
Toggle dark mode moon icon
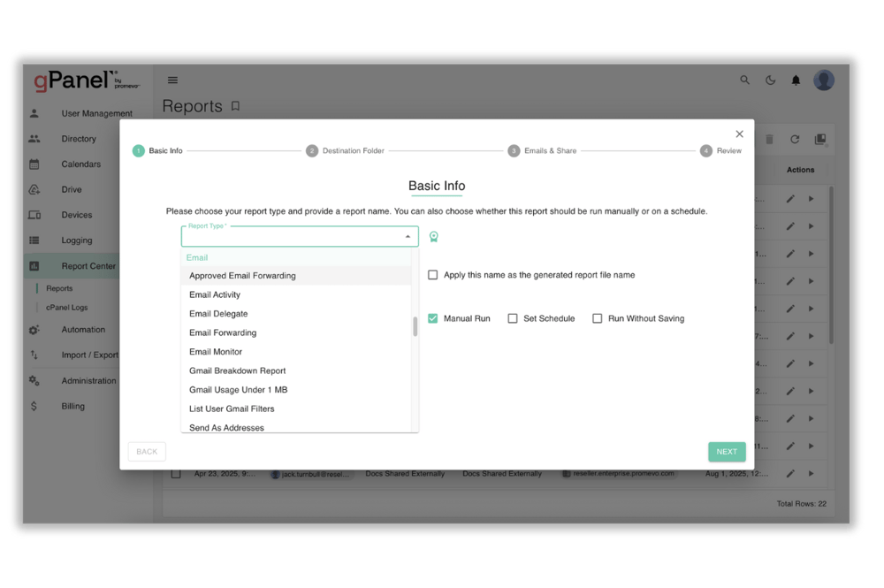point(770,80)
